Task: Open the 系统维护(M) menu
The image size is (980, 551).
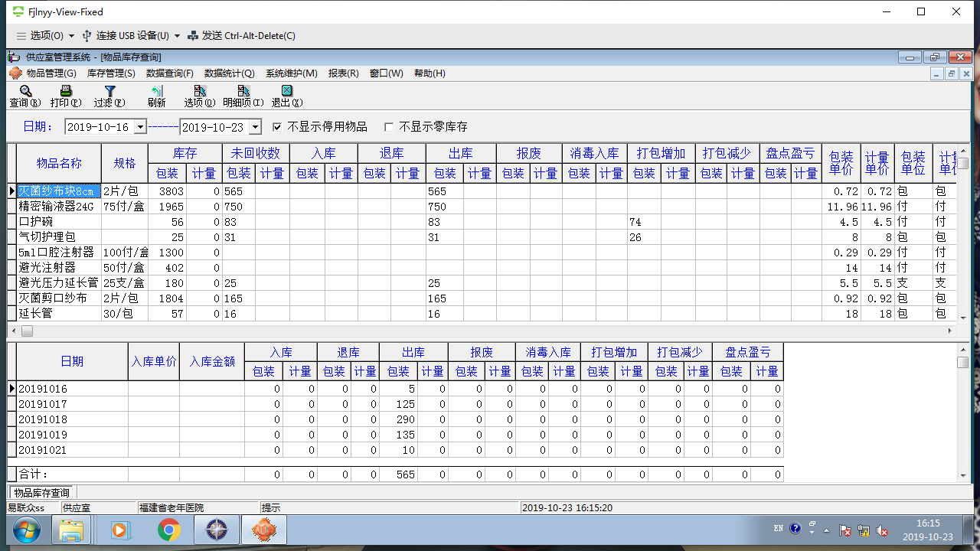Action: 292,73
